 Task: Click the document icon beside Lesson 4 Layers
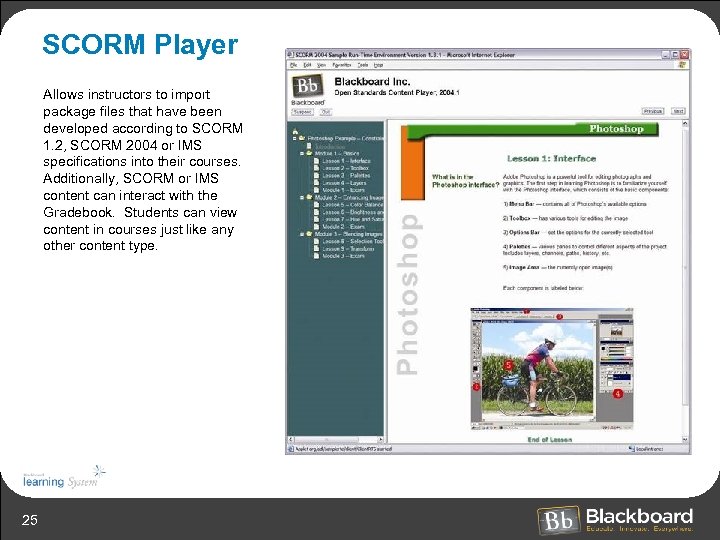316,183
